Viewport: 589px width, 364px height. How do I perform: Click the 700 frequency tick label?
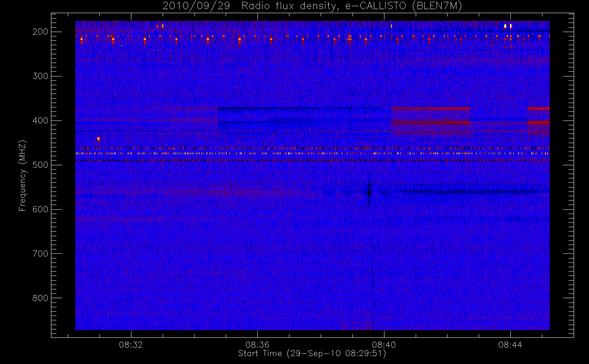[40, 254]
